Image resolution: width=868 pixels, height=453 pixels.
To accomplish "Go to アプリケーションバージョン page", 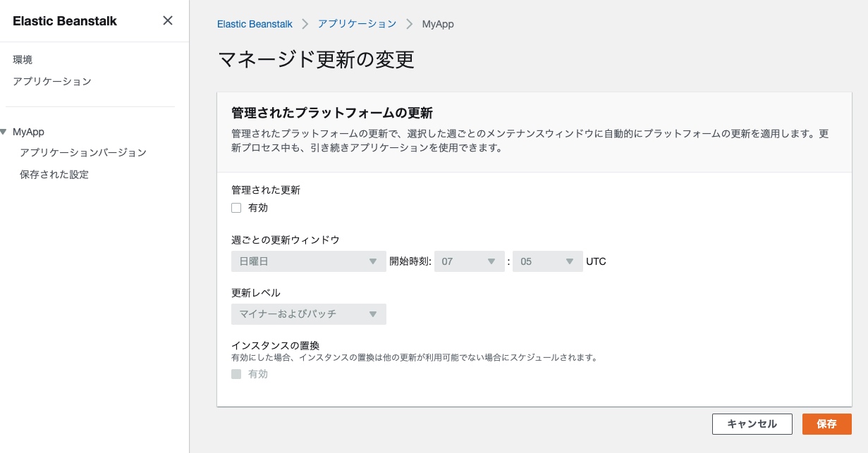I will click(83, 153).
